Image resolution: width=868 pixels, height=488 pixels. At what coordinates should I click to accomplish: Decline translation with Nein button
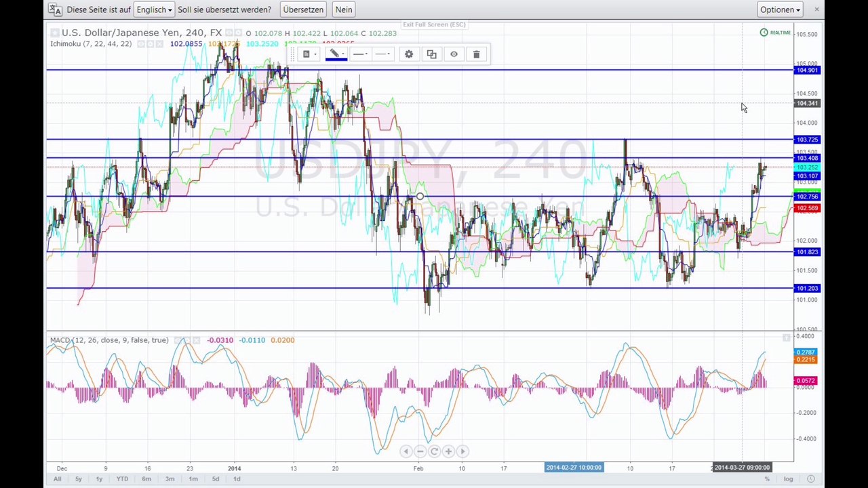tap(344, 9)
